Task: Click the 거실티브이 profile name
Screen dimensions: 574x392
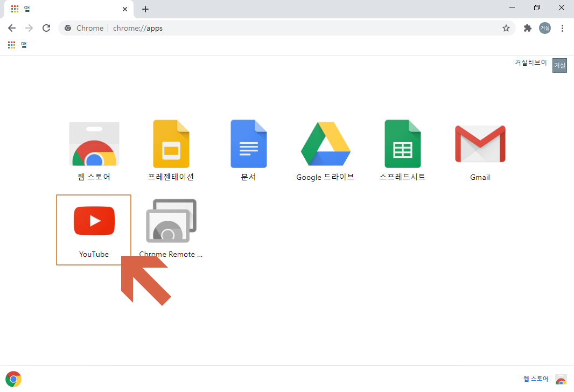Action: pos(530,62)
